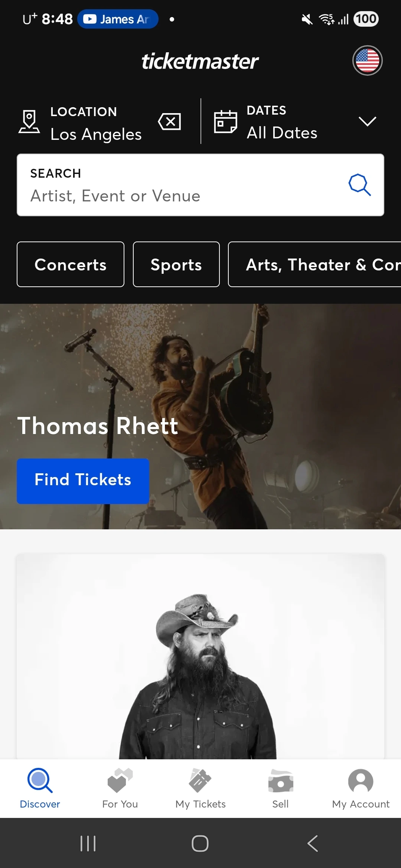This screenshot has width=401, height=868.
Task: Tap the YouTube media pill in status bar
Action: click(x=118, y=19)
